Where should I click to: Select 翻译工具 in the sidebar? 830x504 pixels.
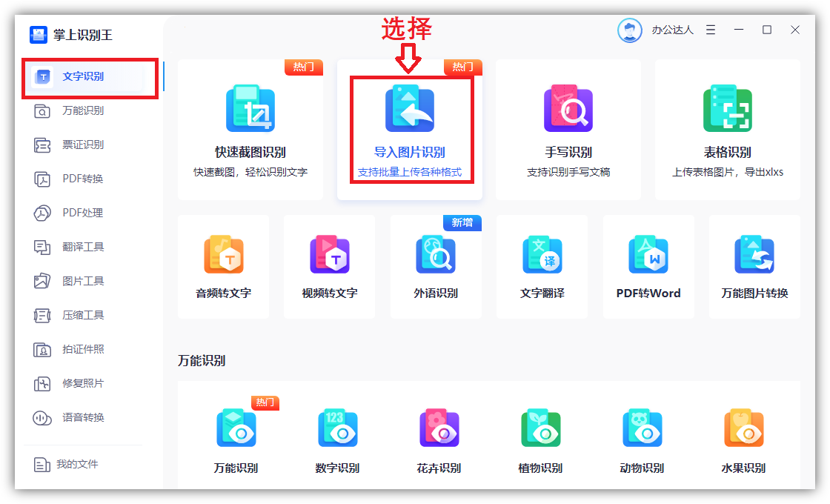tap(82, 247)
